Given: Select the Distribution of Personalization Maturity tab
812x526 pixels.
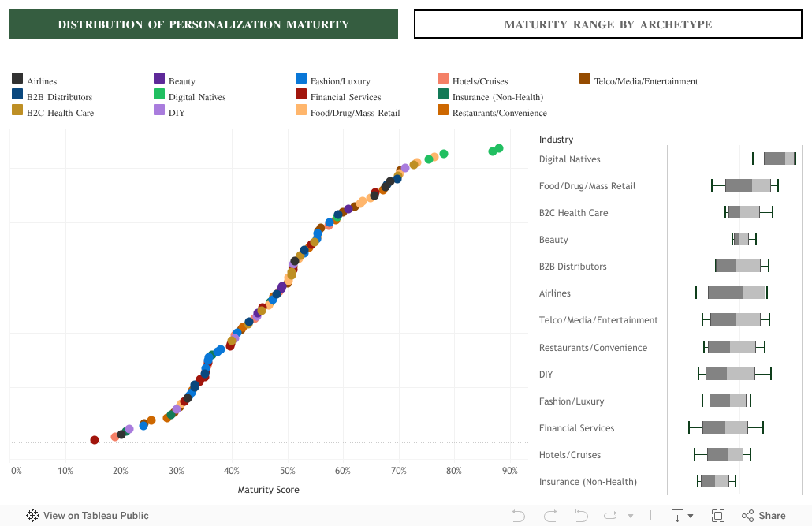Looking at the screenshot, I should [x=203, y=24].
